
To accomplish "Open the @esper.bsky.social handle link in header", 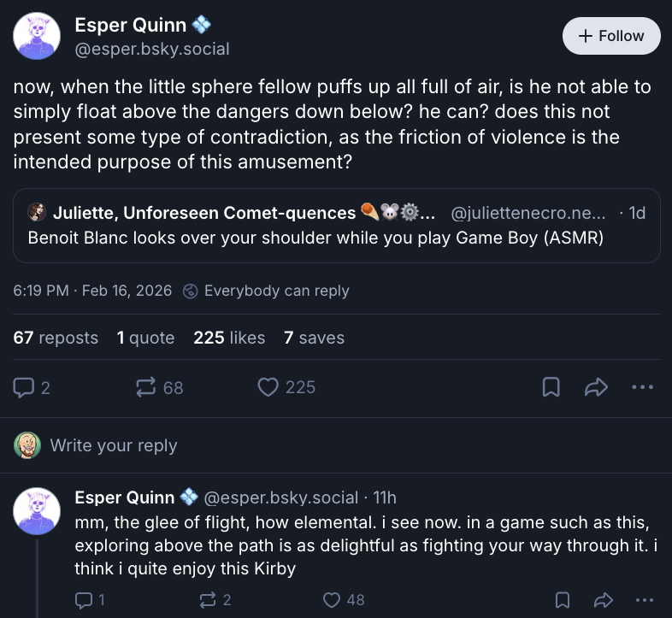I will [x=152, y=49].
